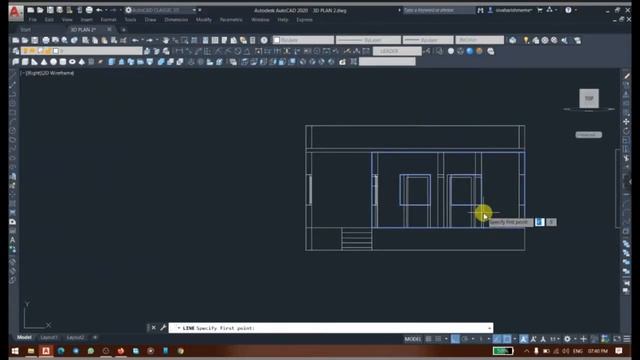Add a new drawing tab with plus

[124, 29]
